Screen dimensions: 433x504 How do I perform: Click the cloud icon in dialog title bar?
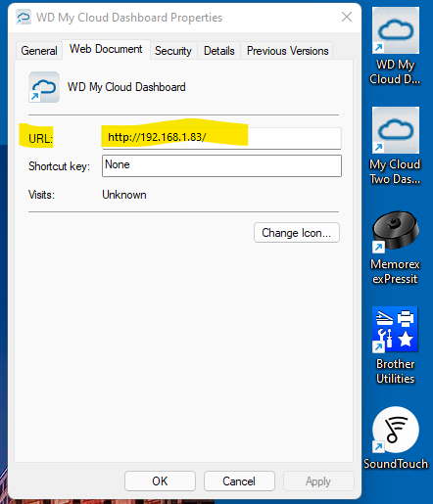tap(24, 18)
